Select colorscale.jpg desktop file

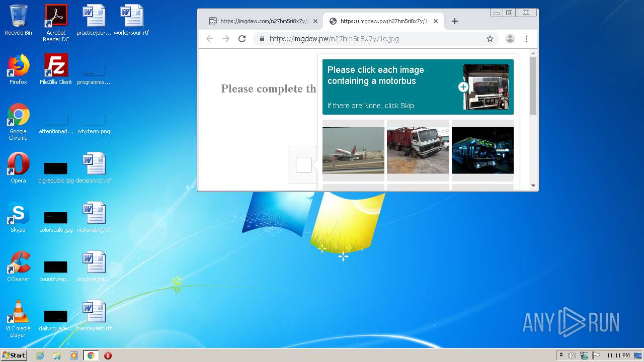tap(56, 221)
